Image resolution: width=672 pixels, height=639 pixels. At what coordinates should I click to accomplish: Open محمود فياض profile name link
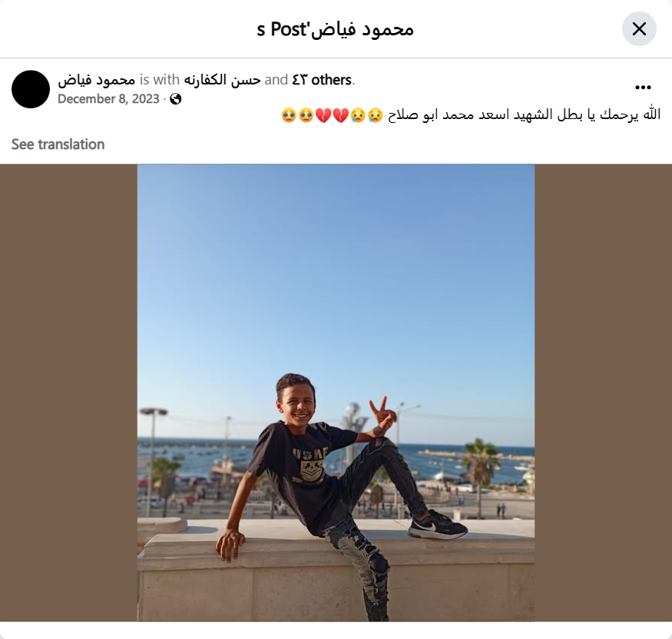click(97, 80)
